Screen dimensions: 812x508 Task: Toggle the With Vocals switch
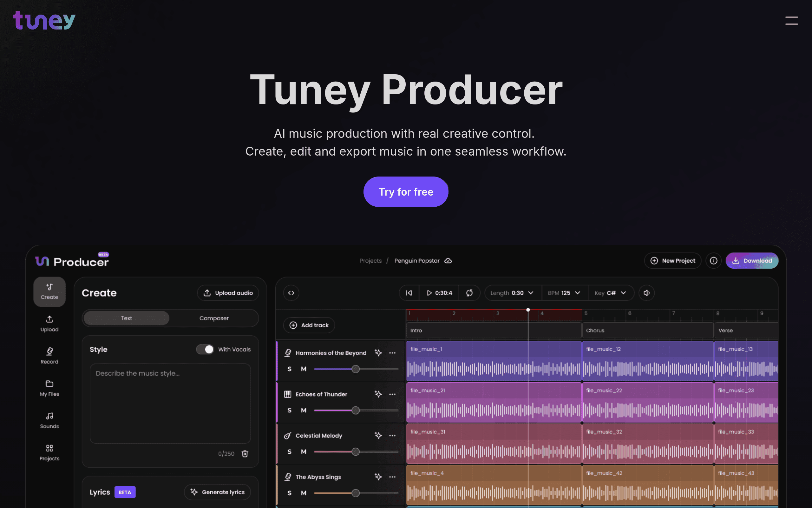pos(205,350)
